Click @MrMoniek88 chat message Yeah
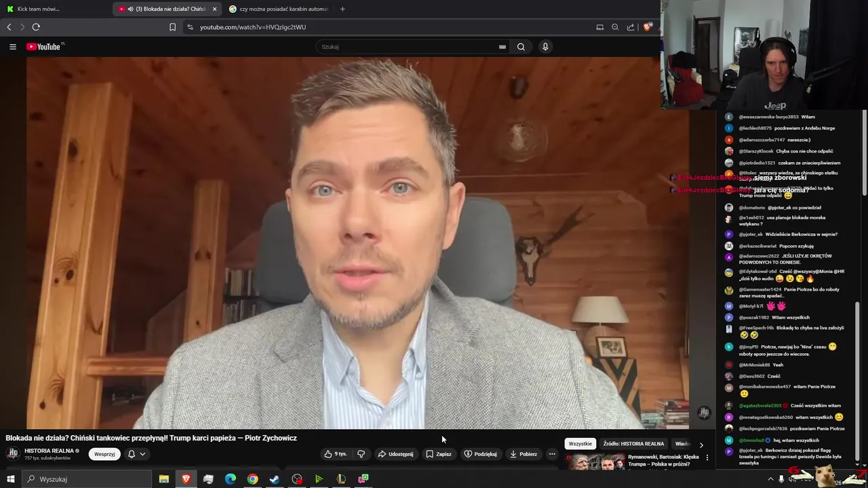868x488 pixels. (761, 365)
